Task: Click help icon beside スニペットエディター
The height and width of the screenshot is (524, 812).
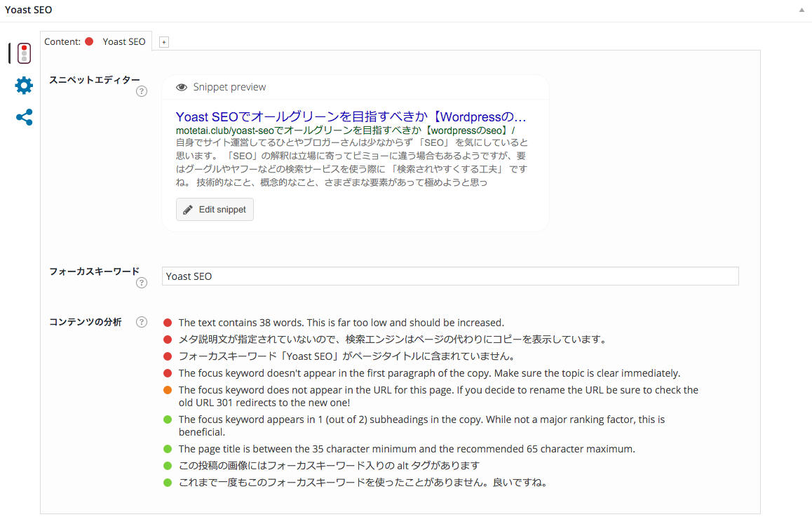Action: pyautogui.click(x=142, y=91)
